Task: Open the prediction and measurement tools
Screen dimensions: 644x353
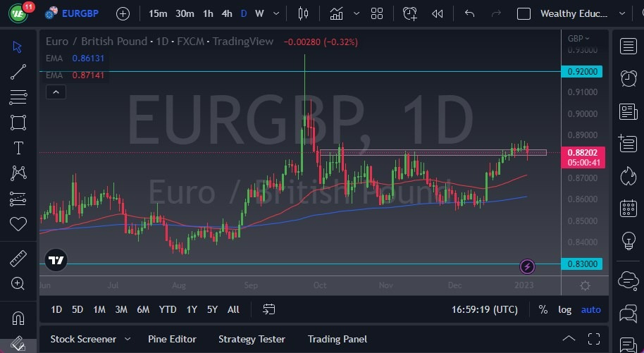Action: pyautogui.click(x=18, y=199)
